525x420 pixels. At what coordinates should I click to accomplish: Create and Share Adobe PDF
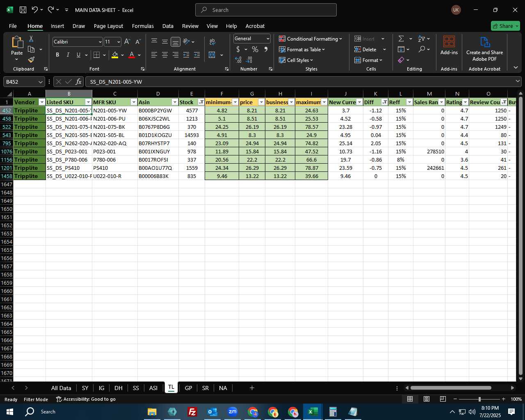(x=484, y=49)
